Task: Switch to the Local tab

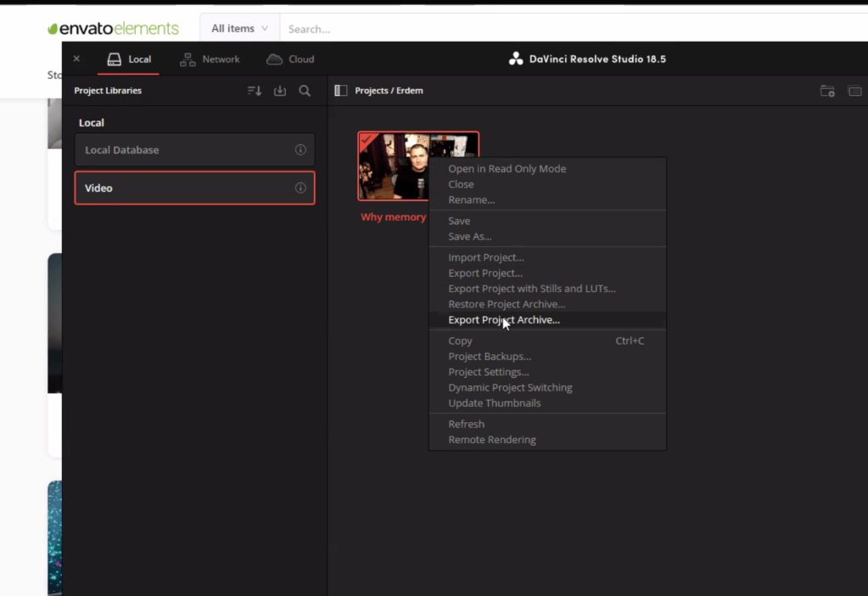Action: [129, 59]
